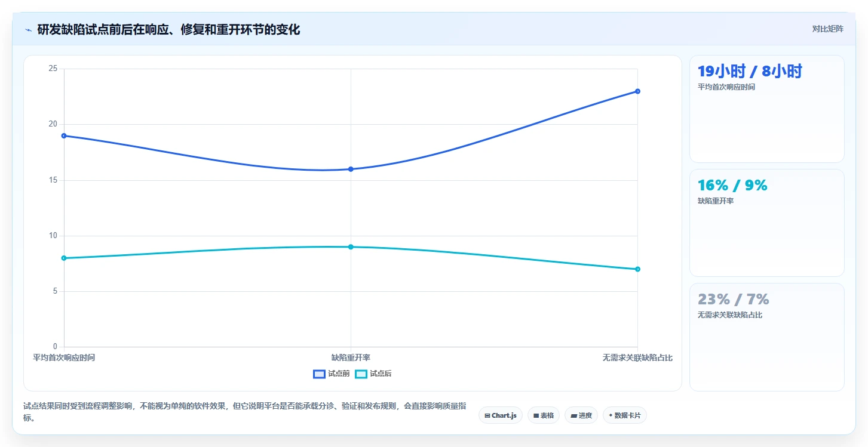This screenshot has width=868, height=447.
Task: Click the icon inside the Chart.js chip
Action: click(x=487, y=415)
